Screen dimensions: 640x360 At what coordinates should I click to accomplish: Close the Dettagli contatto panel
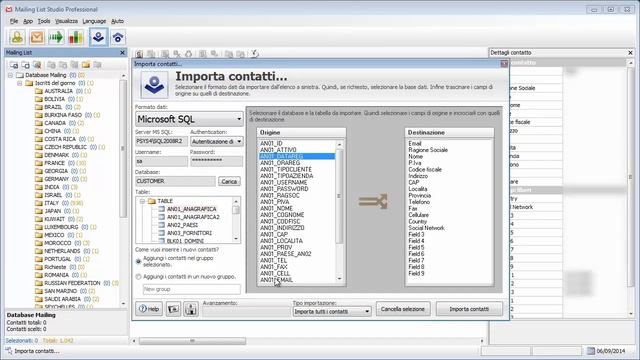click(x=630, y=53)
